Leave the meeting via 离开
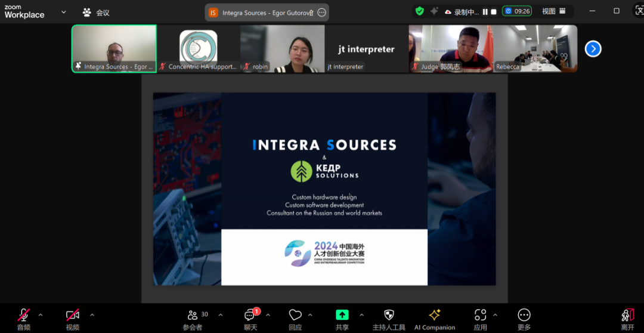 (627, 319)
